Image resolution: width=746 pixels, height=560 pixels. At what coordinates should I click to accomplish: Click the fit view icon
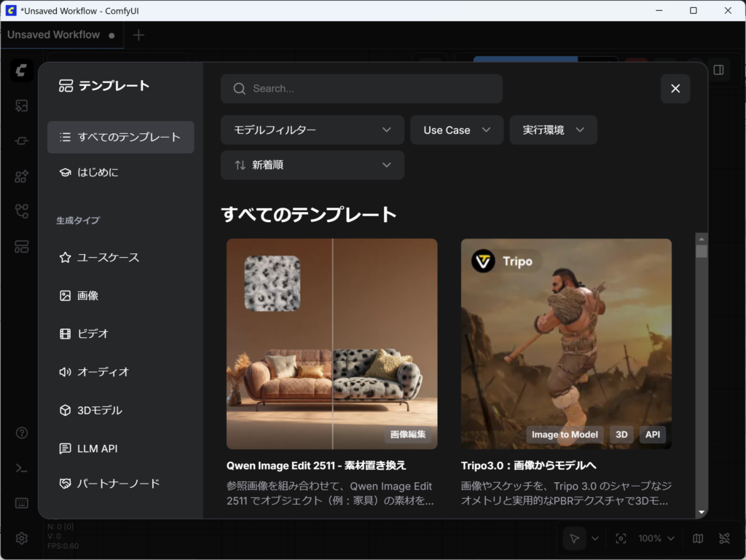coord(621,538)
